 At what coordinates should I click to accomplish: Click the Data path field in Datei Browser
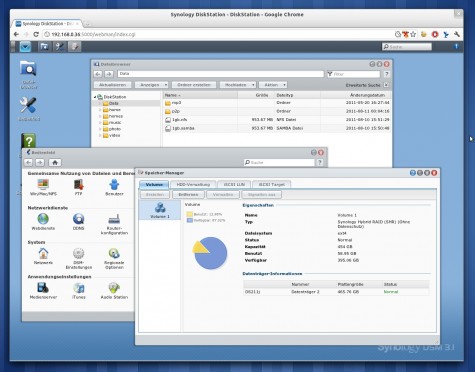pos(220,74)
